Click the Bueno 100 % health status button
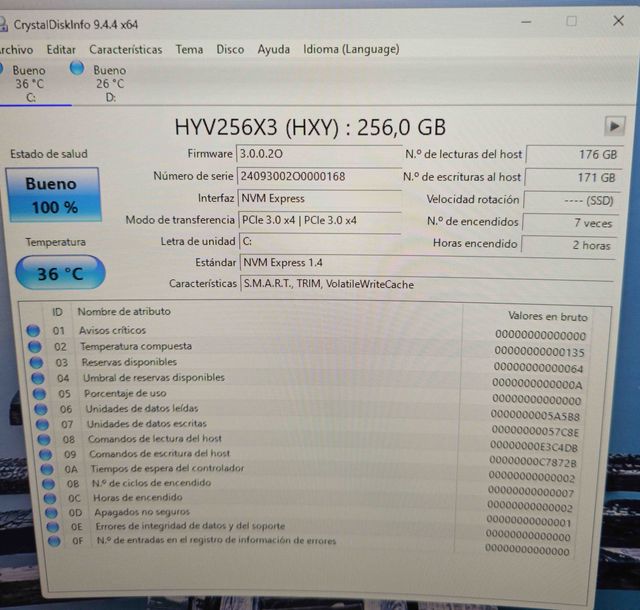 pyautogui.click(x=53, y=195)
